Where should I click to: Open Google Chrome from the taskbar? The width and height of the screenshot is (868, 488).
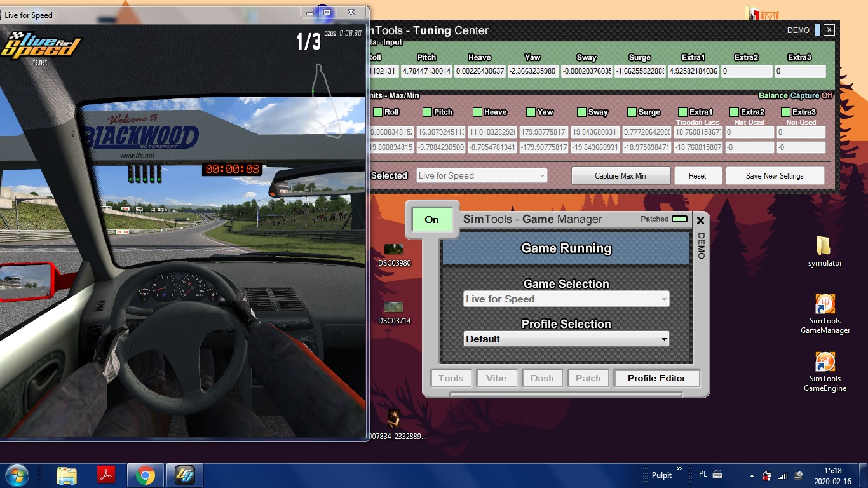tap(145, 475)
